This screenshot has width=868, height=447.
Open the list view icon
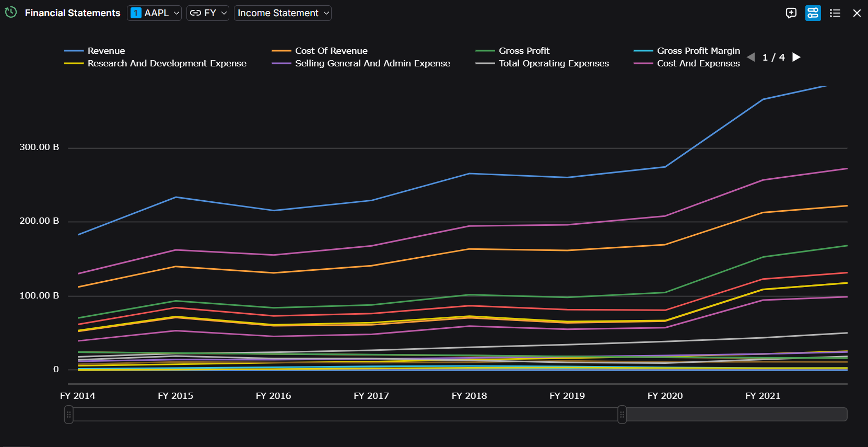835,13
